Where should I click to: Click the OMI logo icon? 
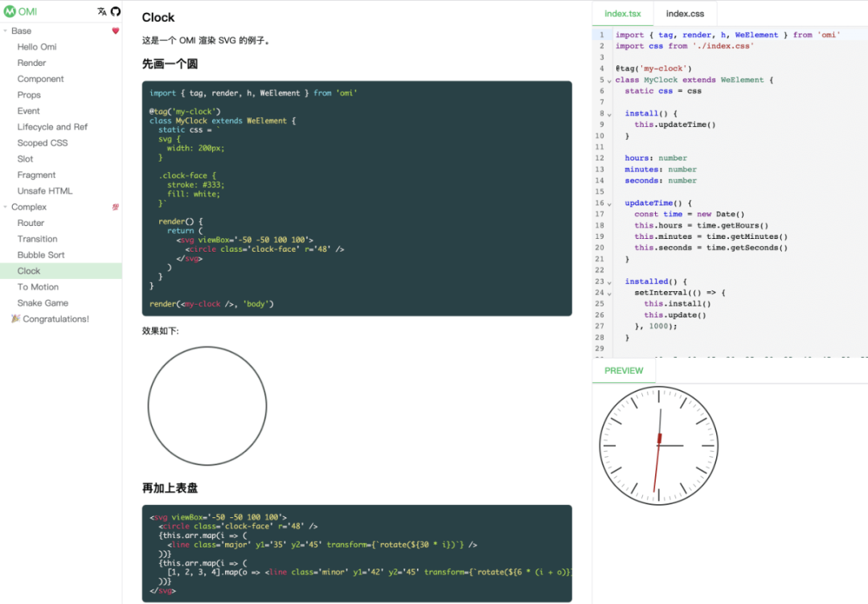click(x=10, y=11)
